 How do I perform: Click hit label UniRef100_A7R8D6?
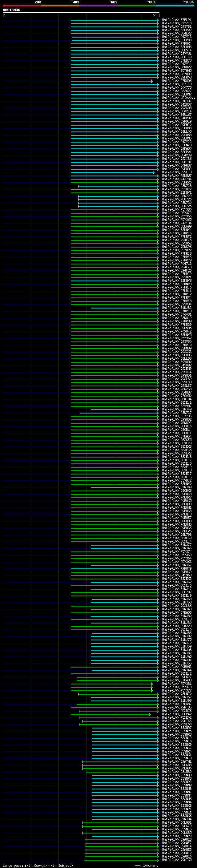[x=177, y=81]
